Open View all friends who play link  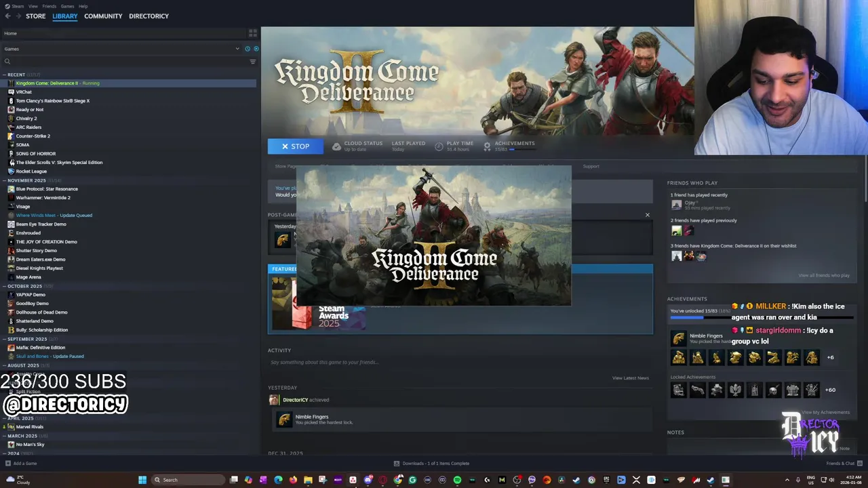824,275
